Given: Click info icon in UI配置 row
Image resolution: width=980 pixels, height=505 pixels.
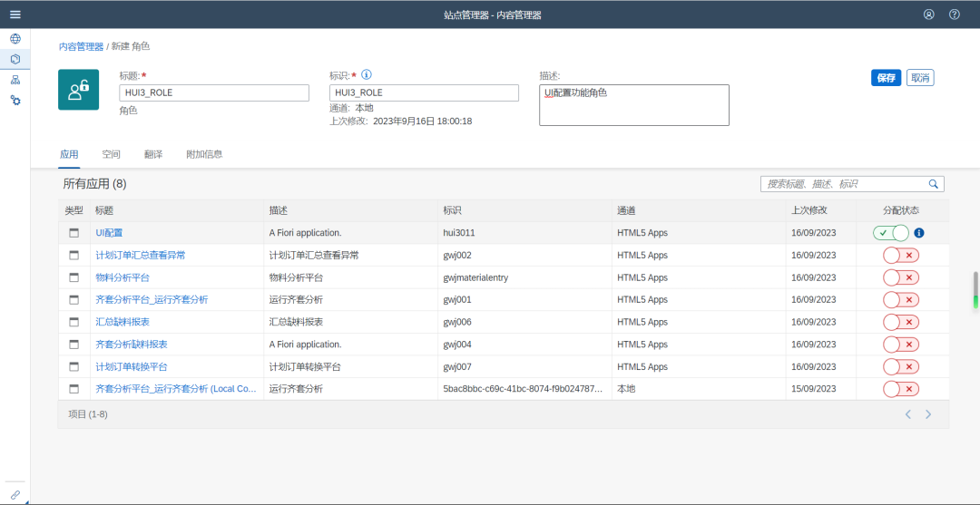Looking at the screenshot, I should [x=919, y=233].
